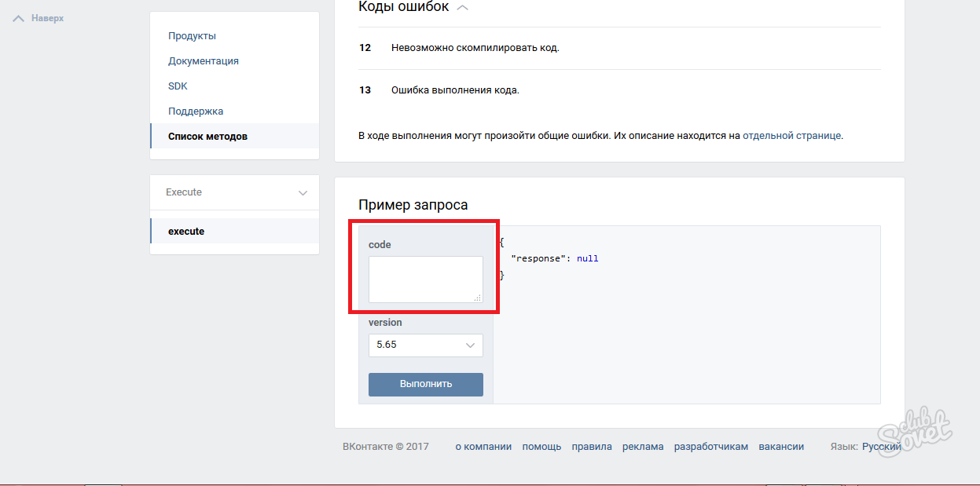This screenshot has height=486, width=980.
Task: Click the Наверх up-arrow icon
Action: click(19, 18)
